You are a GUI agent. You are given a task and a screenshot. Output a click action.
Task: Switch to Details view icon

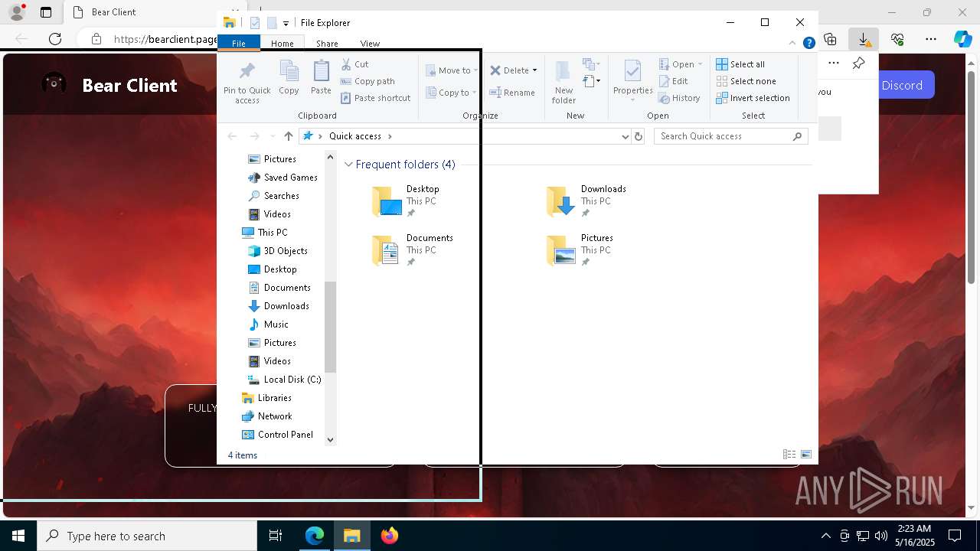click(x=789, y=455)
